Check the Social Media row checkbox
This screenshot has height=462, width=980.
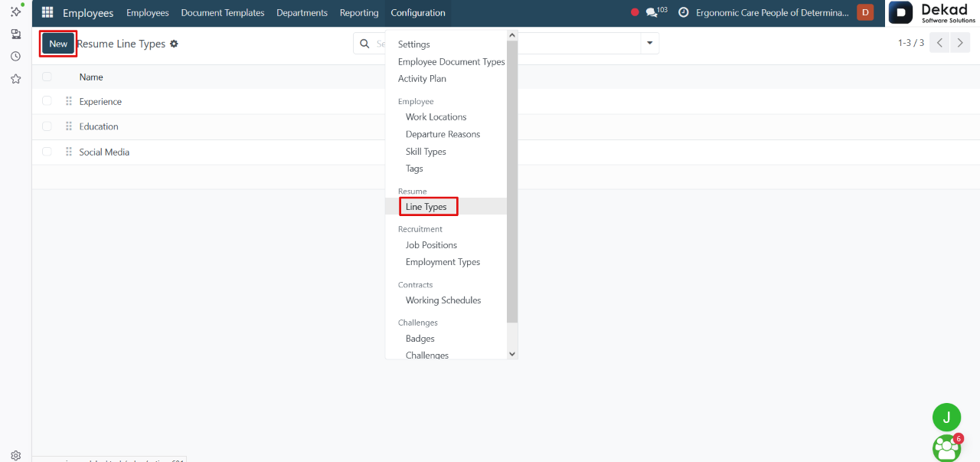pyautogui.click(x=47, y=152)
